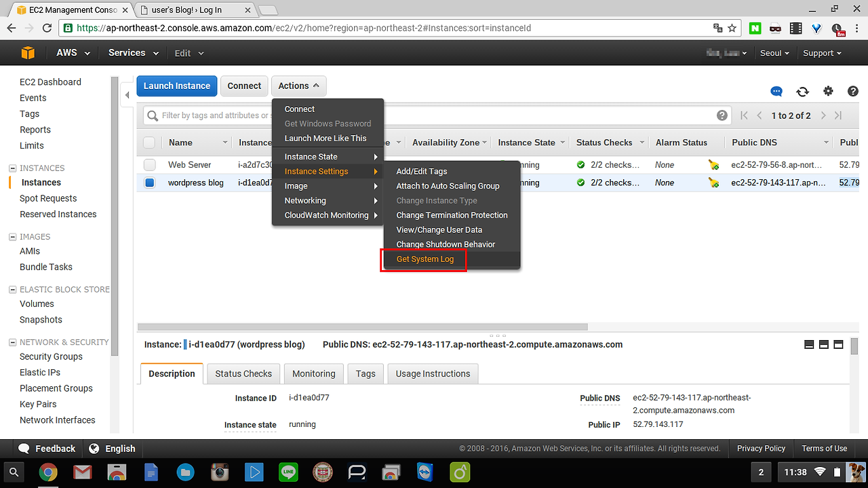Click the green Naver N extension icon
The width and height of the screenshot is (868, 488).
pyautogui.click(x=755, y=29)
